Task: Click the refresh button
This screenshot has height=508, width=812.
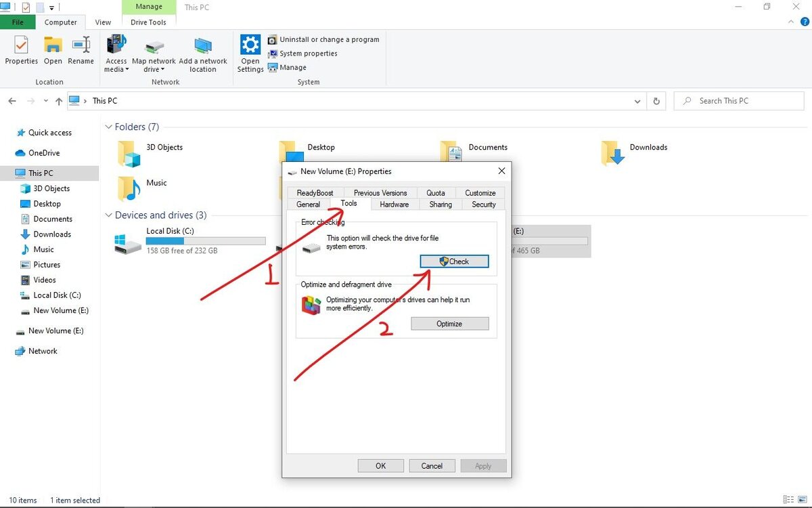Action: tap(656, 101)
